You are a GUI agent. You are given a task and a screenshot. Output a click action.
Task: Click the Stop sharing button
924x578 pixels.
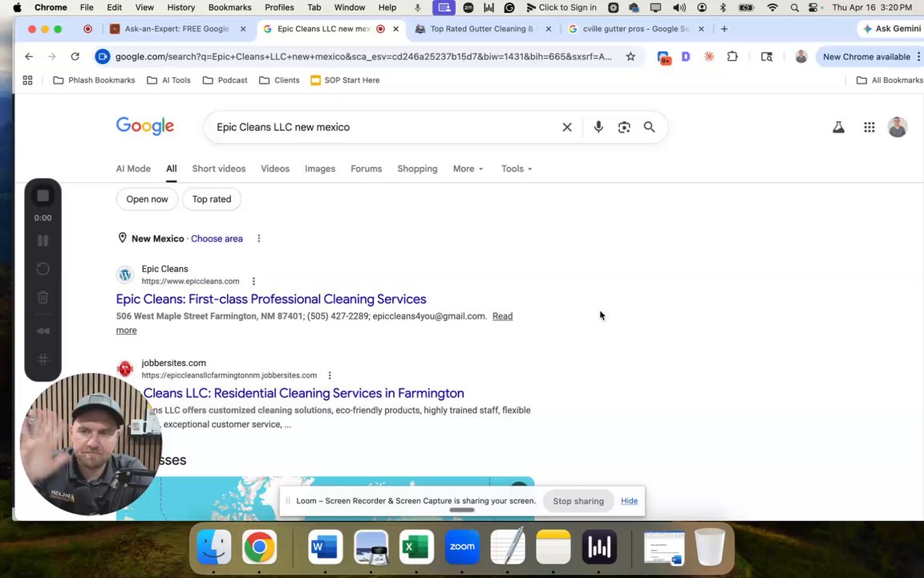point(578,501)
